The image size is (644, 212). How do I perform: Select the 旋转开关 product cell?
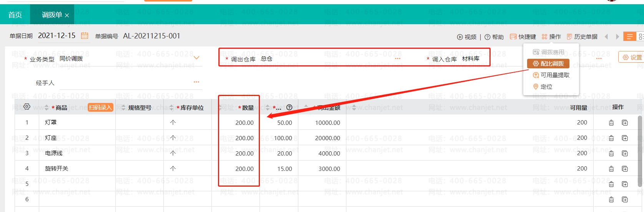77,168
